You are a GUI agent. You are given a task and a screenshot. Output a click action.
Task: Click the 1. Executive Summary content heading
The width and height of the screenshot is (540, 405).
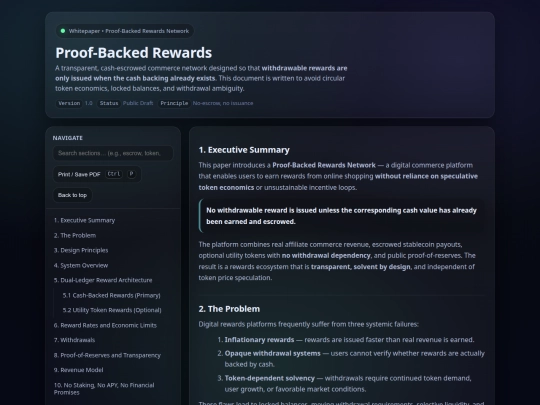coord(244,150)
